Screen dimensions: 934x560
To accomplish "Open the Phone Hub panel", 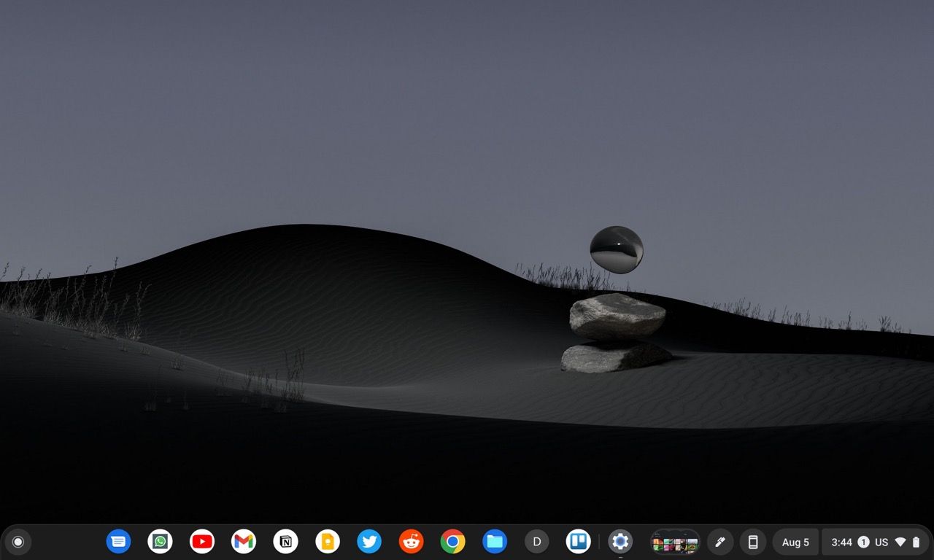I will click(x=753, y=542).
